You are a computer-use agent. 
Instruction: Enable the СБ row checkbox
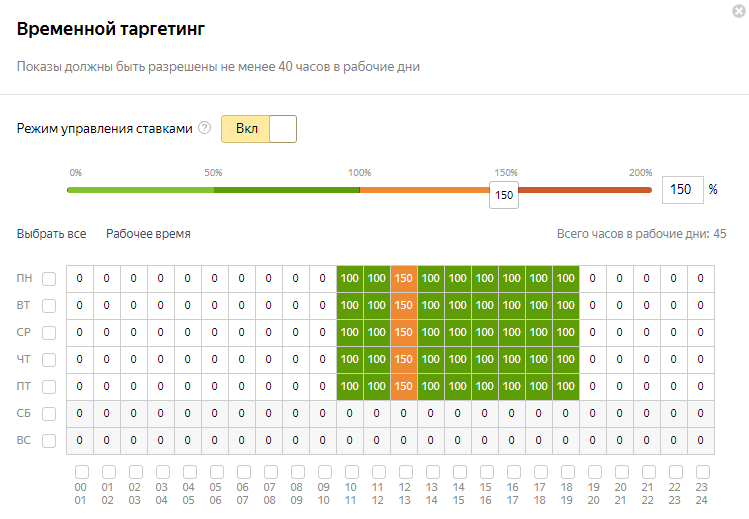coord(49,413)
